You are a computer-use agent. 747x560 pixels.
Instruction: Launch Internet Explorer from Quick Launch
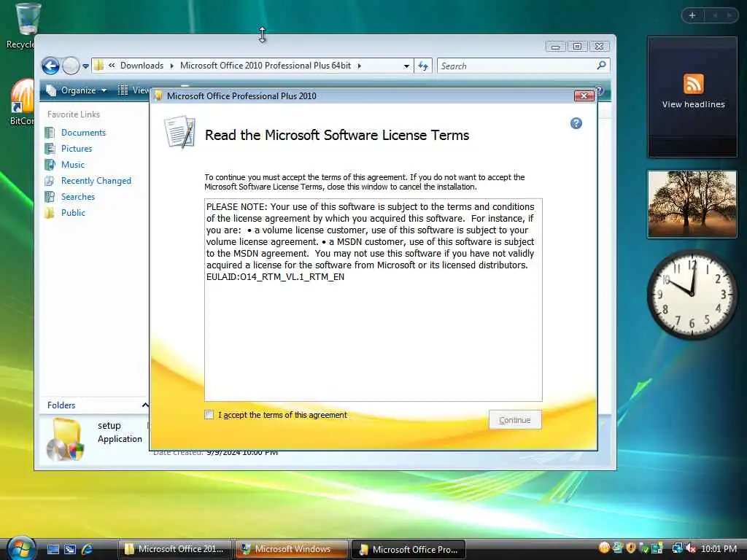(88, 549)
